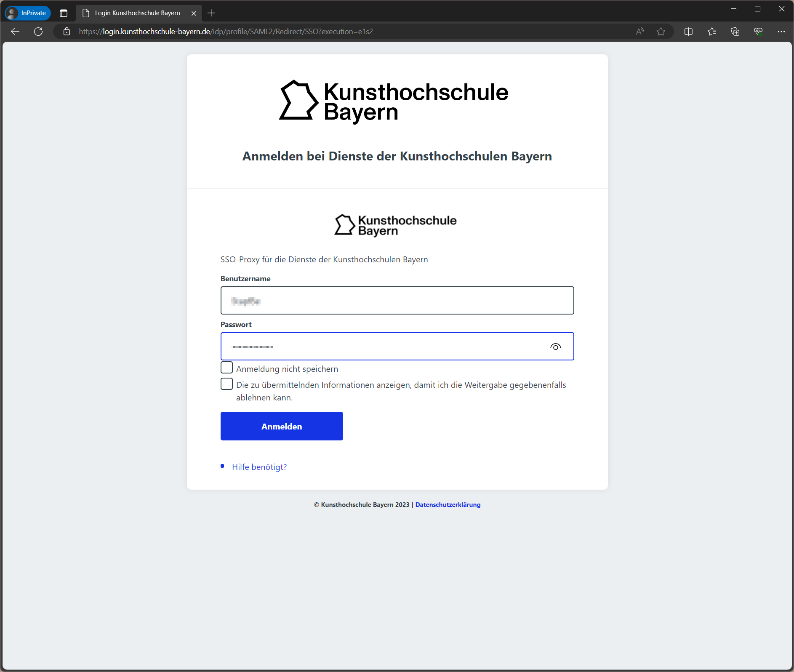
Task: Click the Read aloud icon
Action: click(640, 32)
